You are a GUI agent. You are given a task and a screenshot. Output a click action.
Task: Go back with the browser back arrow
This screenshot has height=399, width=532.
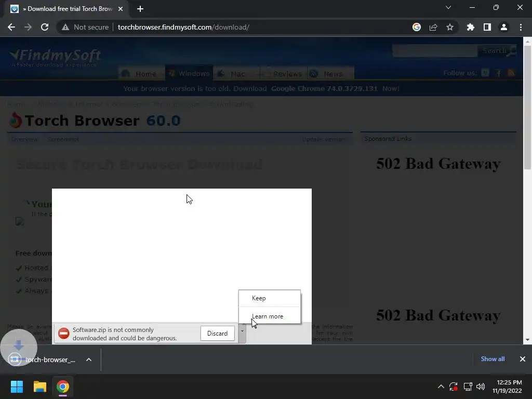click(x=11, y=27)
